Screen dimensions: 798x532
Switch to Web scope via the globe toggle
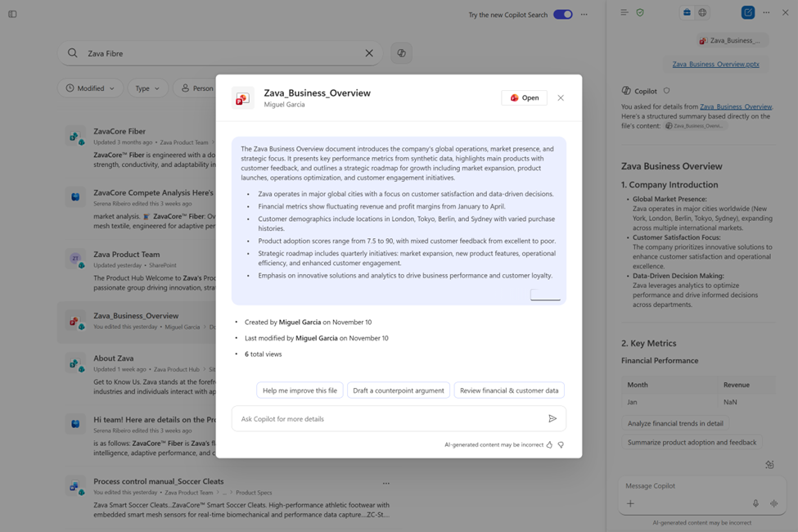point(702,12)
